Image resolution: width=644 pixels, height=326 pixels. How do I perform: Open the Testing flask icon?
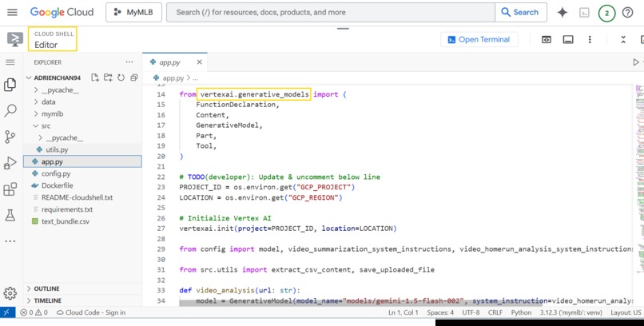pyautogui.click(x=10, y=215)
